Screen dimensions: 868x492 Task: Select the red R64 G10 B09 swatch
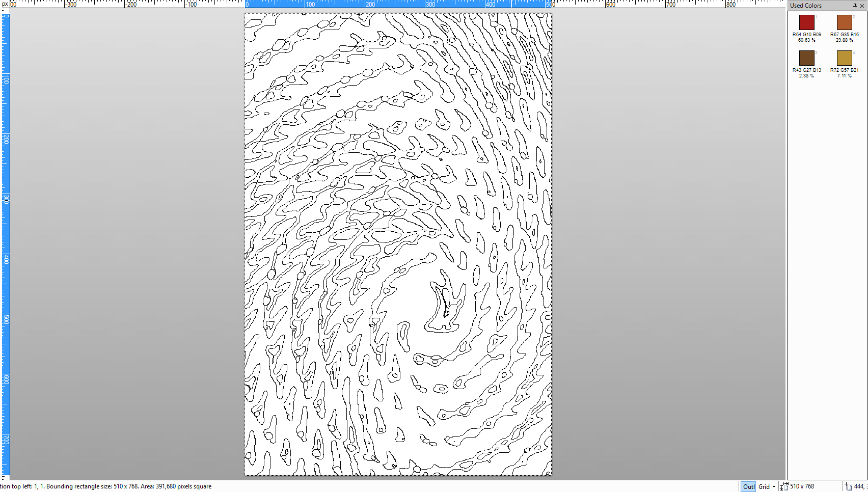click(806, 22)
